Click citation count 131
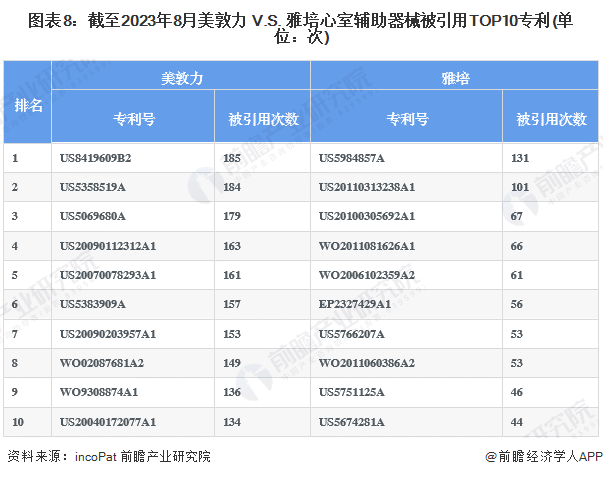603x477 pixels. coord(520,158)
